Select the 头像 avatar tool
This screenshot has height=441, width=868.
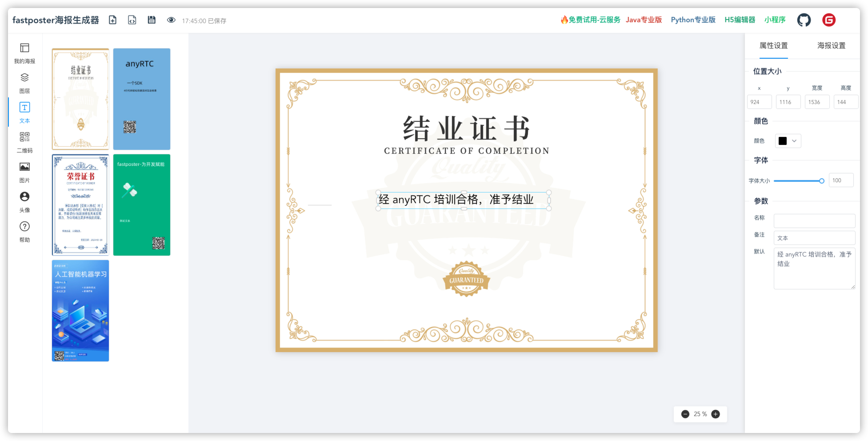tap(24, 202)
